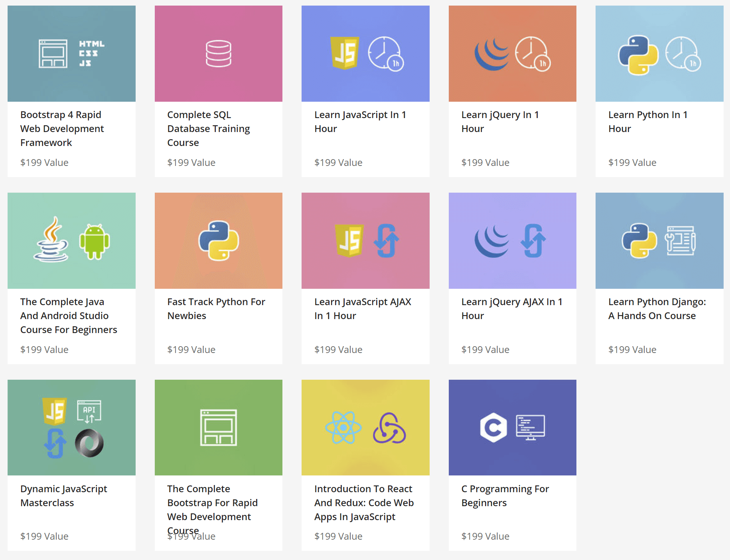This screenshot has width=730, height=560.
Task: Click the API icon in Dynamic JavaScript card
Action: (x=89, y=411)
